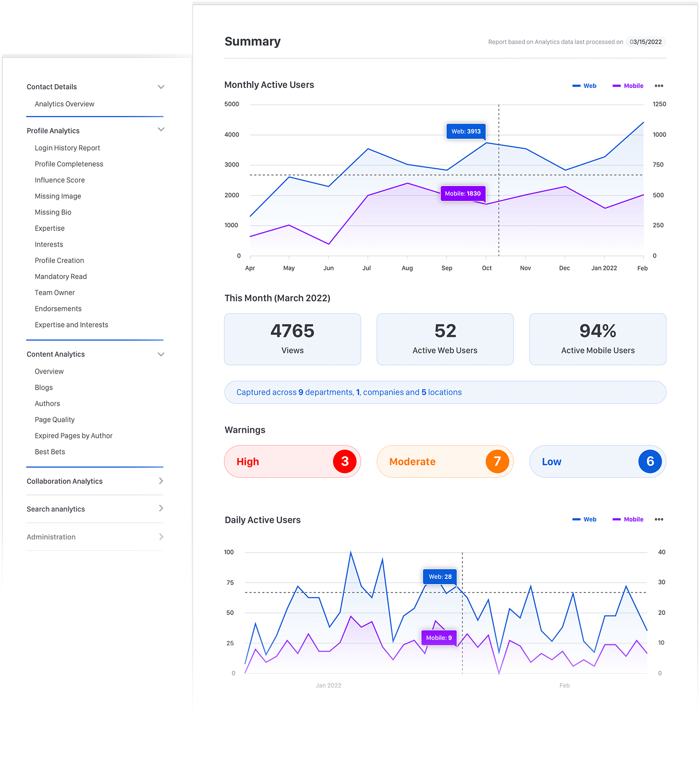This screenshot has height=757, width=700.
Task: Click the High warnings button
Action: [x=292, y=461]
